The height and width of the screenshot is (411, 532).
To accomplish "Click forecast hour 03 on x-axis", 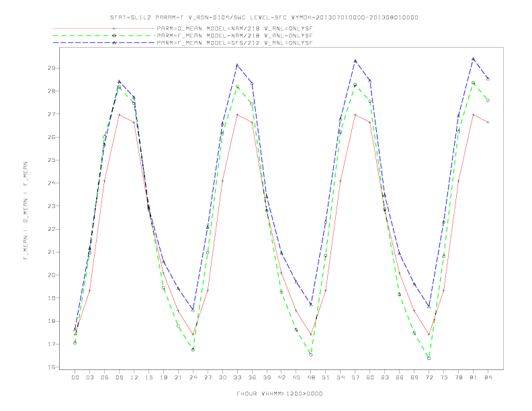I will (x=89, y=377).
